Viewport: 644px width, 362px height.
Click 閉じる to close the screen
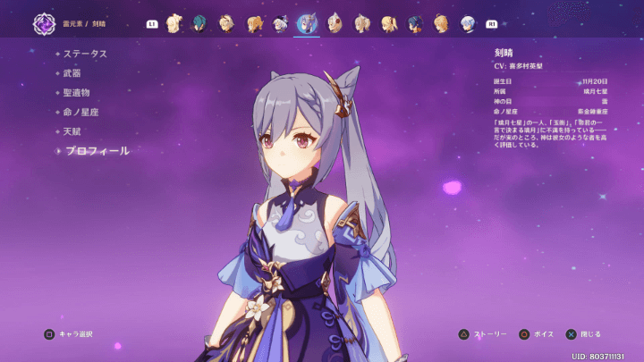click(x=590, y=334)
